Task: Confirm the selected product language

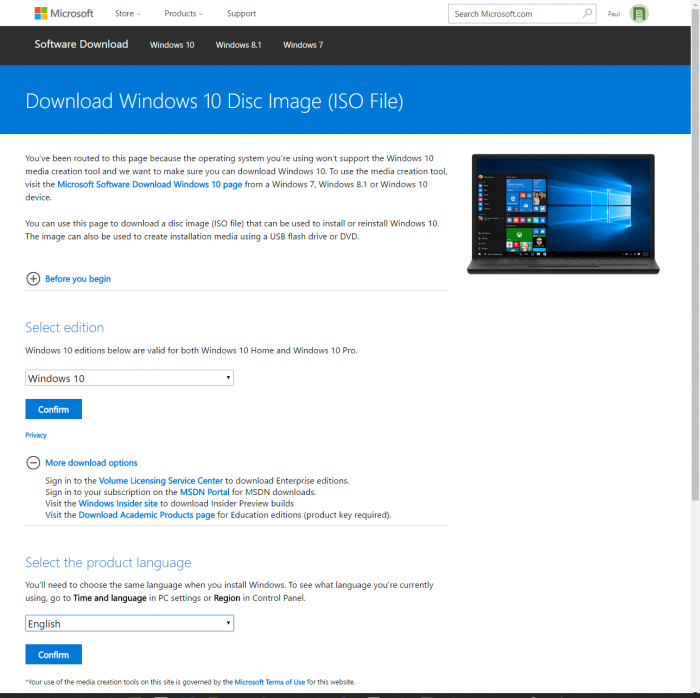Action: click(x=54, y=655)
